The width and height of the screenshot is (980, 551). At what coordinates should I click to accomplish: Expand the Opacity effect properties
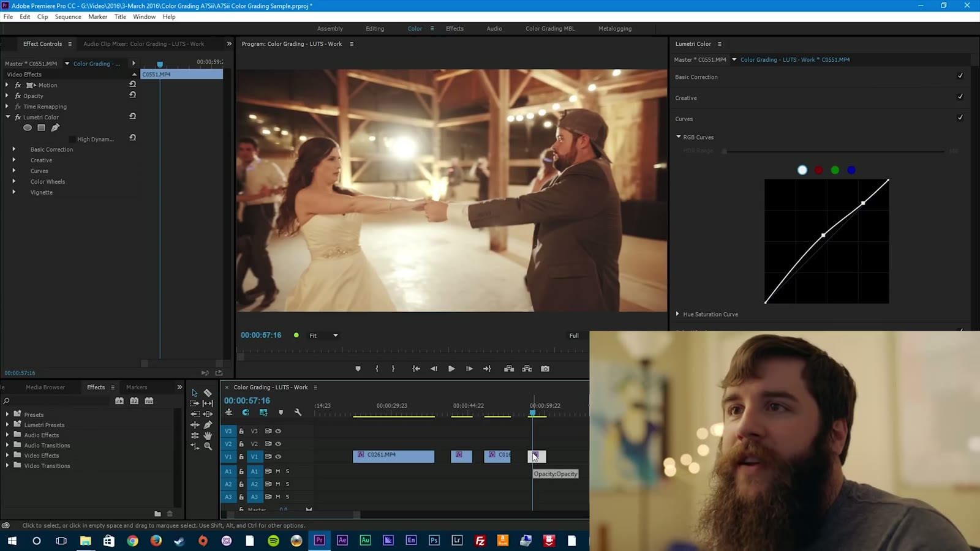click(7, 96)
